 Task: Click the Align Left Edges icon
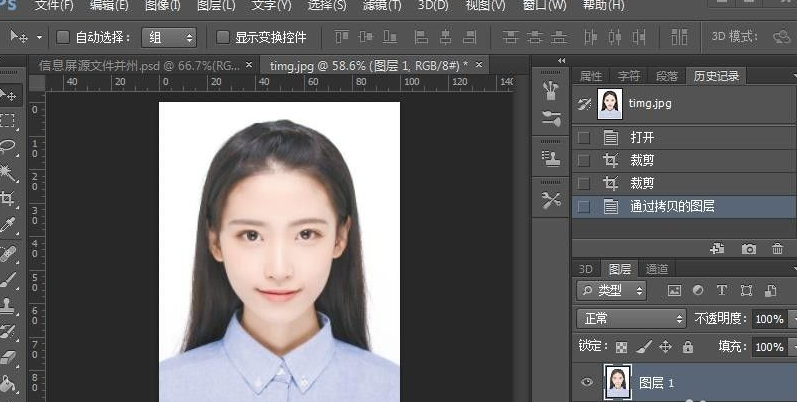tap(421, 37)
